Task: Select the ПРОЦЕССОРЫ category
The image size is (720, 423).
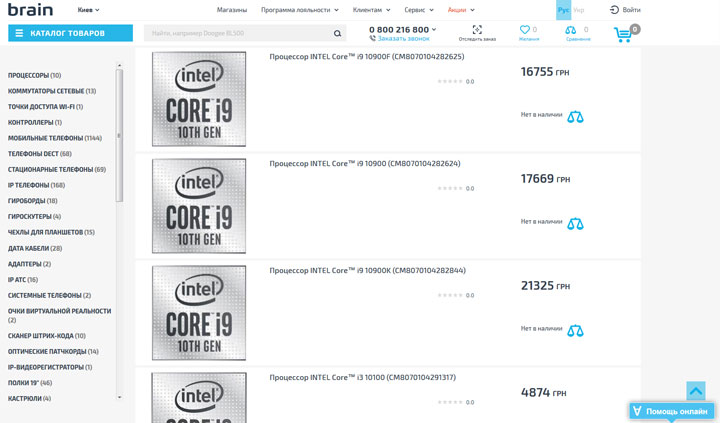Action: click(x=34, y=75)
